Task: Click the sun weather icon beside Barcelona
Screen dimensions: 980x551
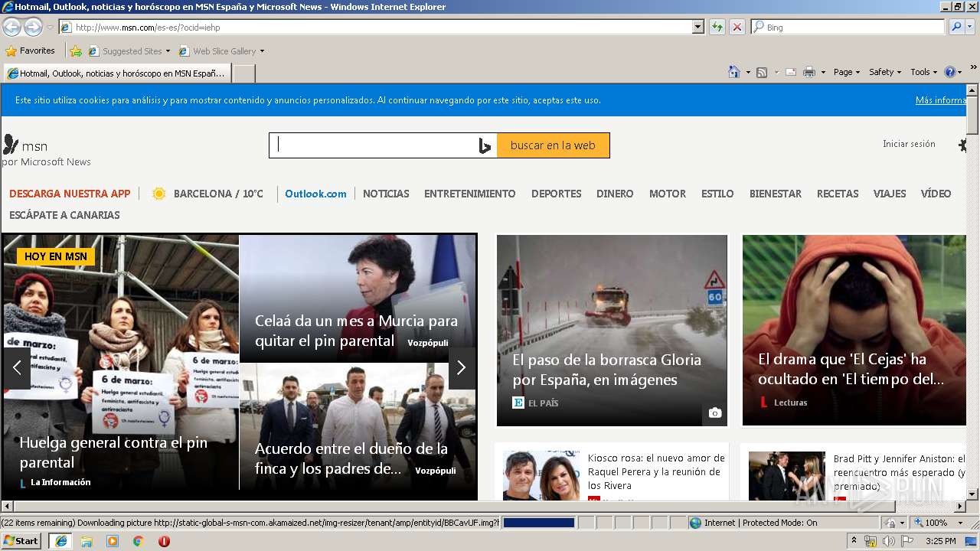Action: tap(158, 194)
